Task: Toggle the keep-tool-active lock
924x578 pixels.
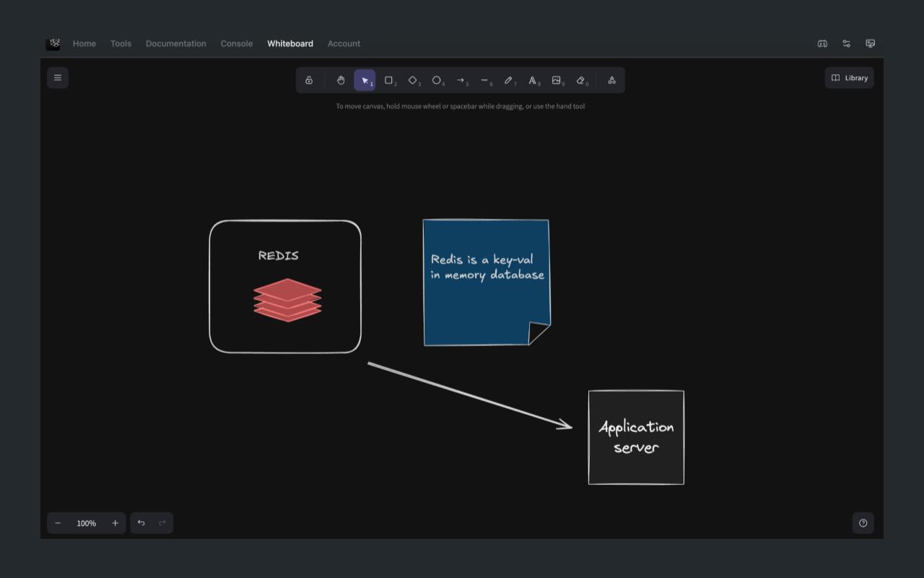Action: [x=309, y=80]
